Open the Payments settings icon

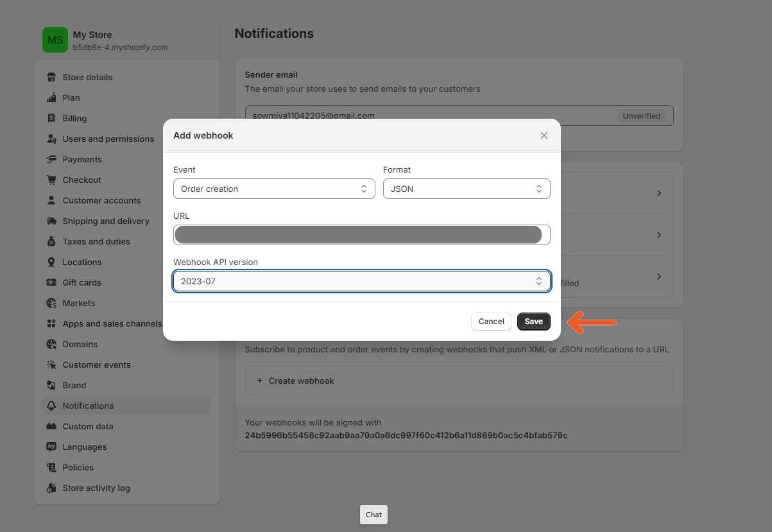(x=51, y=159)
